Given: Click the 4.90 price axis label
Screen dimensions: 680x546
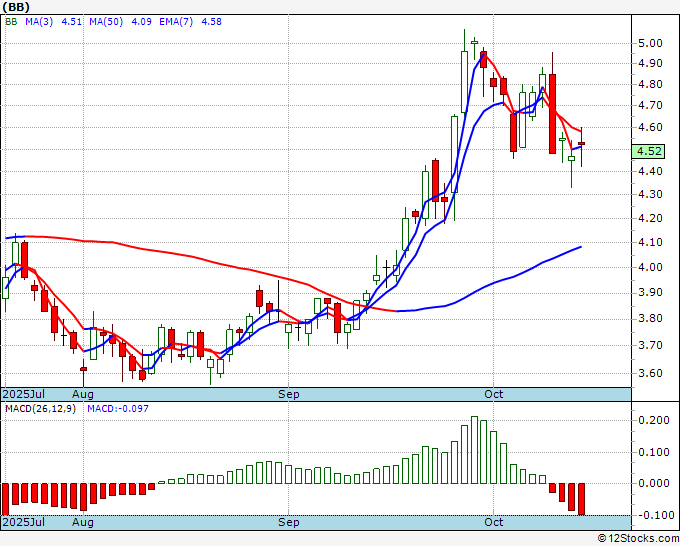Looking at the screenshot, I should (650, 63).
